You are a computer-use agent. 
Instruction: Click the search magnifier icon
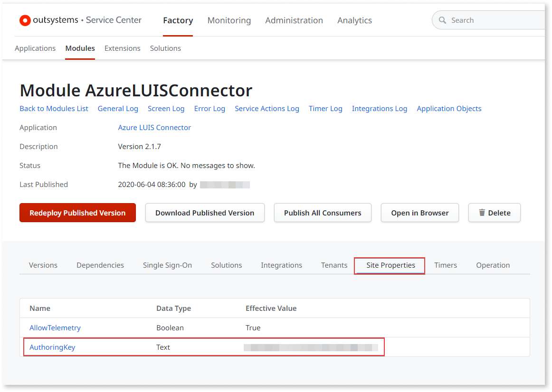442,20
